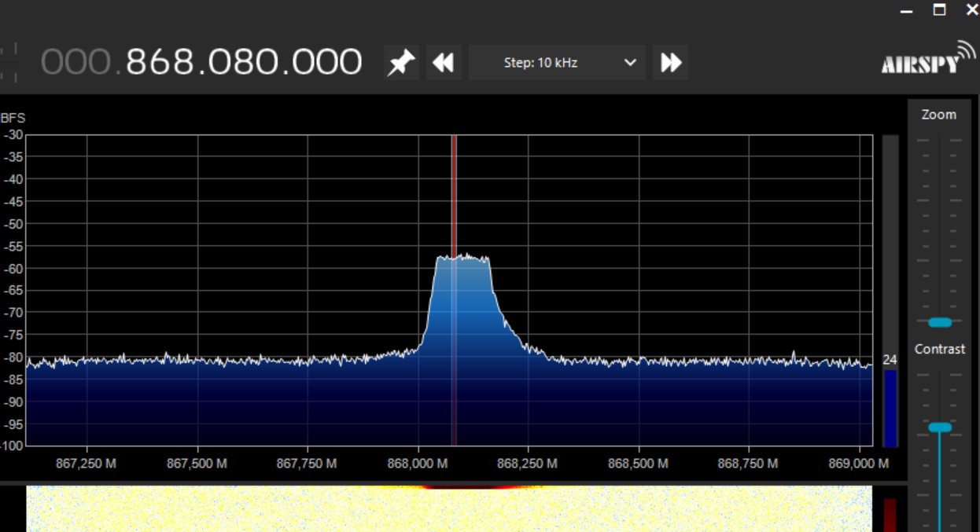
Task: Click the 868,250 M frequency axis label
Action: 527,464
